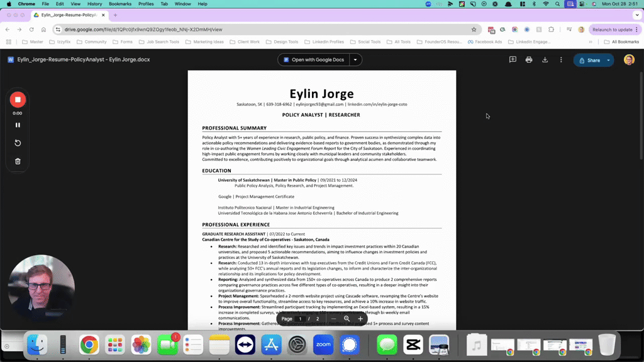Screen dimensions: 644x362
Task: Zoom in with the plus icon
Action: point(360,319)
